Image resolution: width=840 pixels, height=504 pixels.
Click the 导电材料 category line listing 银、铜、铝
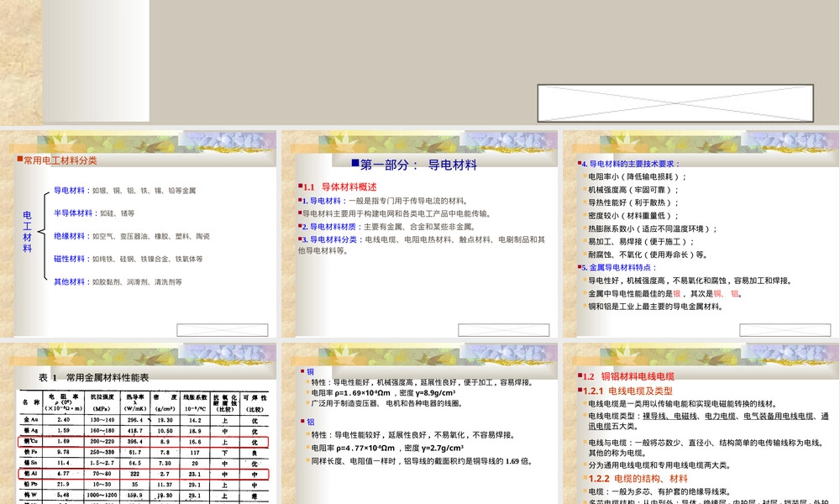pyautogui.click(x=125, y=190)
